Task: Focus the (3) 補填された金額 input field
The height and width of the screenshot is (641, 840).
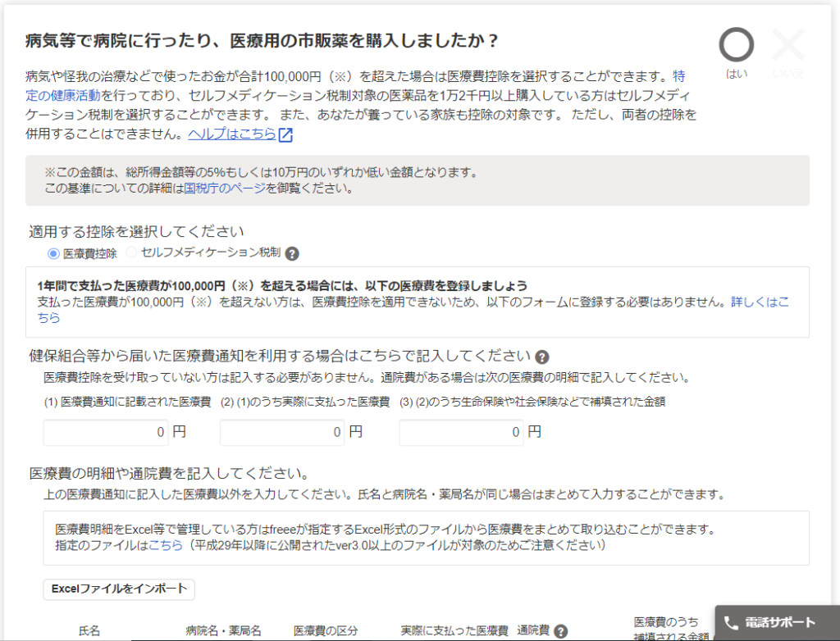Action: tap(461, 431)
